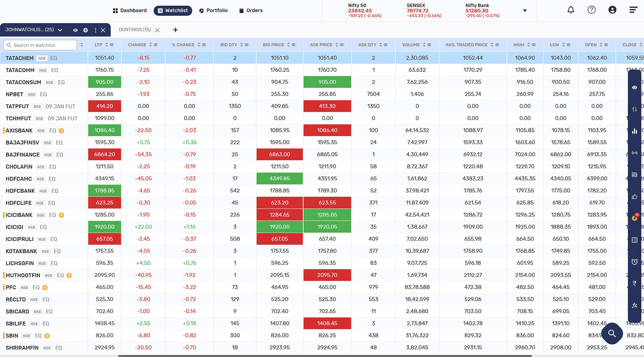Select the TATACHEM row

click(322, 58)
